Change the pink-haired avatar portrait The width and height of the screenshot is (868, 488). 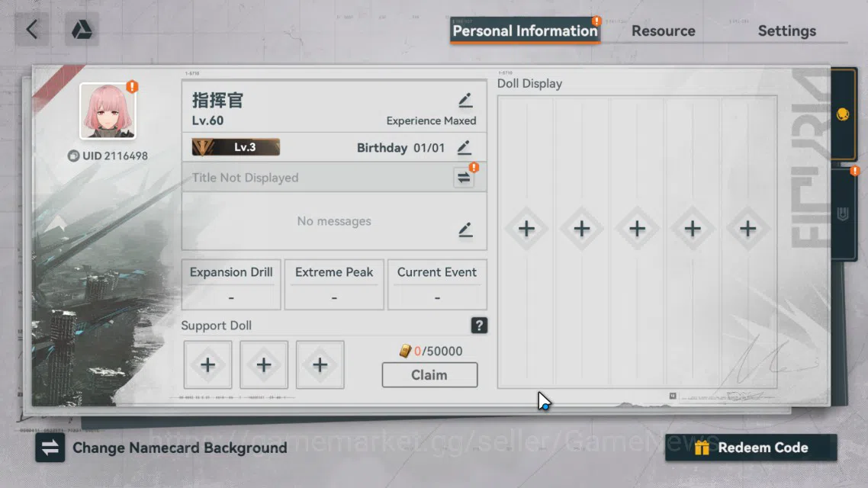click(108, 111)
